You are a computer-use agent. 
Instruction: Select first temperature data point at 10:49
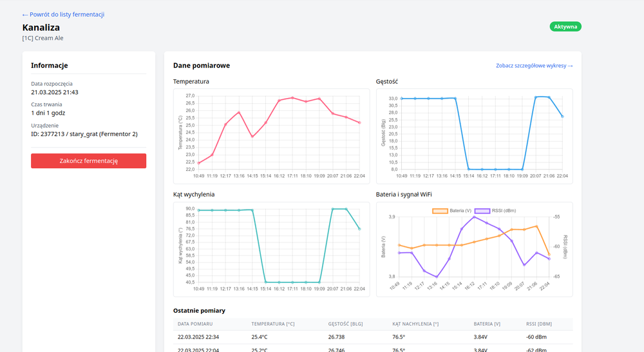[199, 162]
